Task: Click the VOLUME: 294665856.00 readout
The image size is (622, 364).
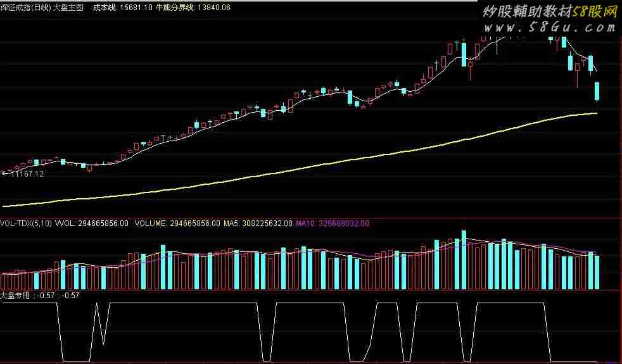Action: click(x=177, y=223)
